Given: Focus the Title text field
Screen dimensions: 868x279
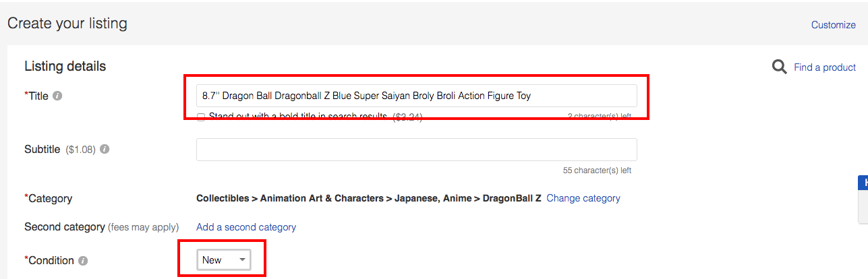Looking at the screenshot, I should click(417, 96).
